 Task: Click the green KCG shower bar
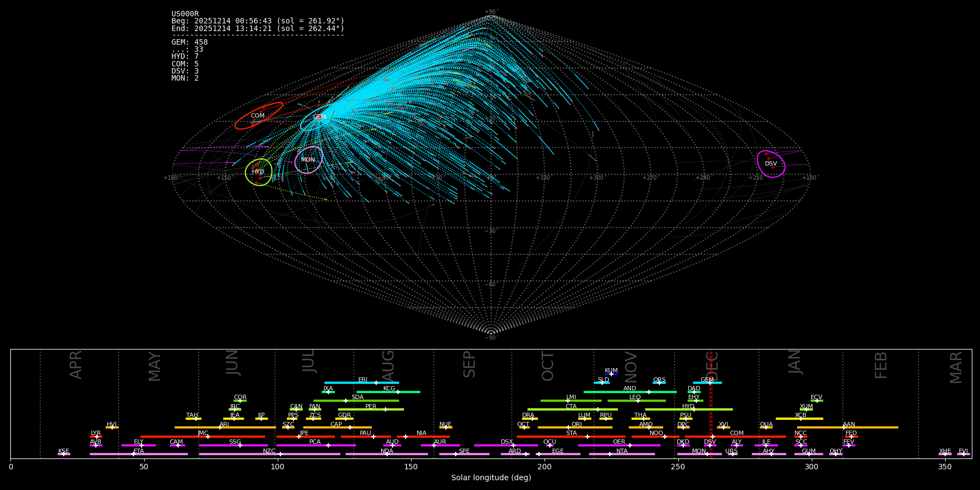(x=388, y=391)
